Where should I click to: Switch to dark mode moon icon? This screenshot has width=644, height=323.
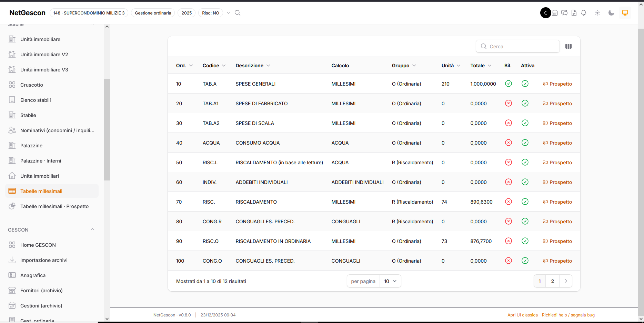point(611,13)
